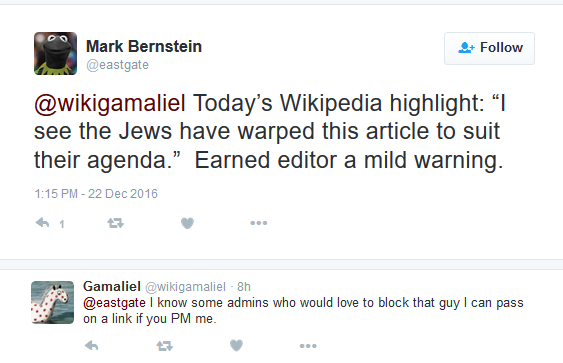Open the @wikigamaliel mention in main tweet
The image size is (563, 363).
[110, 103]
